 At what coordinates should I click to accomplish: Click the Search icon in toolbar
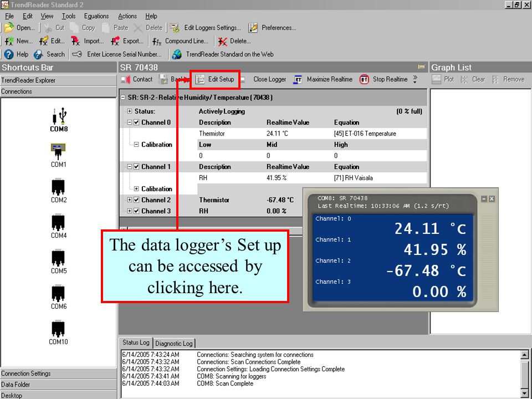tap(38, 54)
